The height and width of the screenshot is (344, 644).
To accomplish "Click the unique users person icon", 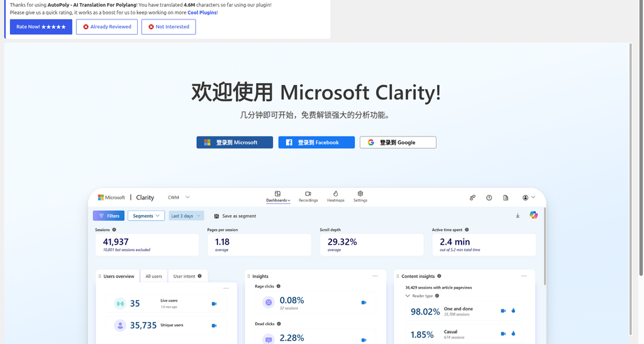I will click(120, 326).
